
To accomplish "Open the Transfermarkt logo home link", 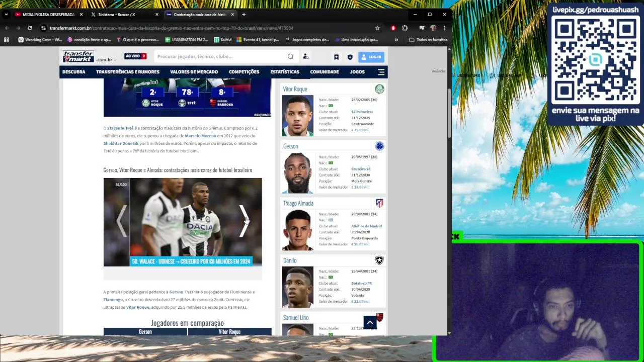I will (78, 56).
